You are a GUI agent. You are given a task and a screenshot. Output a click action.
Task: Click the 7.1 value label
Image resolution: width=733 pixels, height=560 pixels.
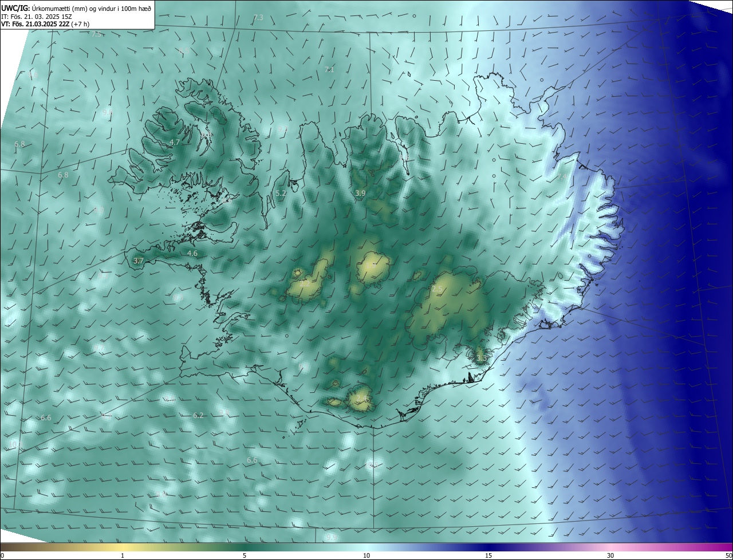coord(329,70)
